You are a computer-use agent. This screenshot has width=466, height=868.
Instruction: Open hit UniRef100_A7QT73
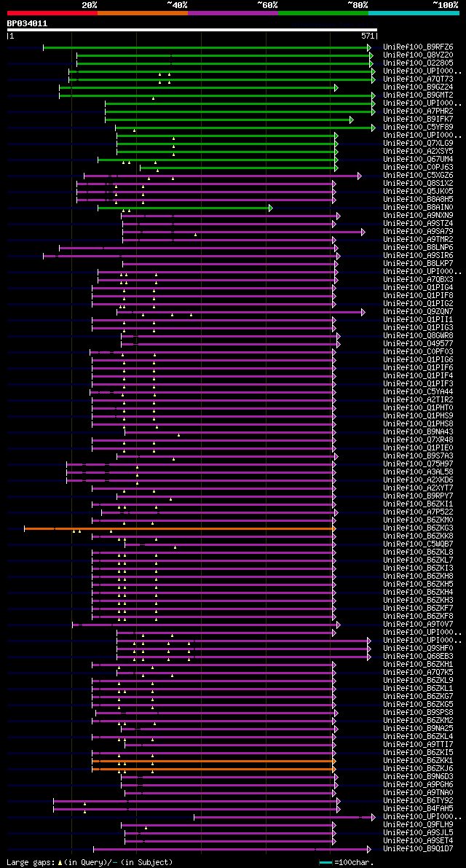(418, 79)
